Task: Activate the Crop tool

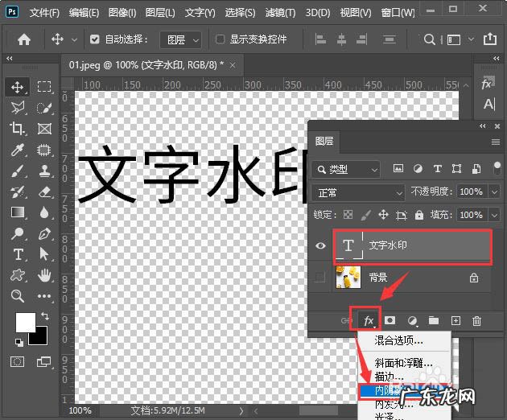Action: tap(17, 129)
